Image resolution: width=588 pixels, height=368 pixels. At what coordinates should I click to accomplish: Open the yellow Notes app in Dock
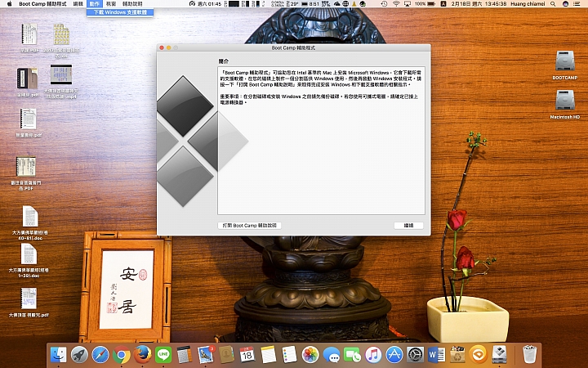(269, 354)
